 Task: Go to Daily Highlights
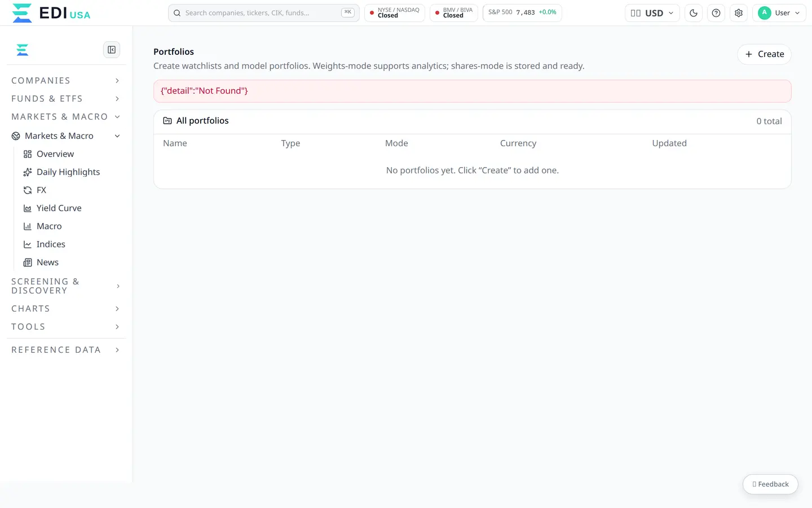pos(69,172)
